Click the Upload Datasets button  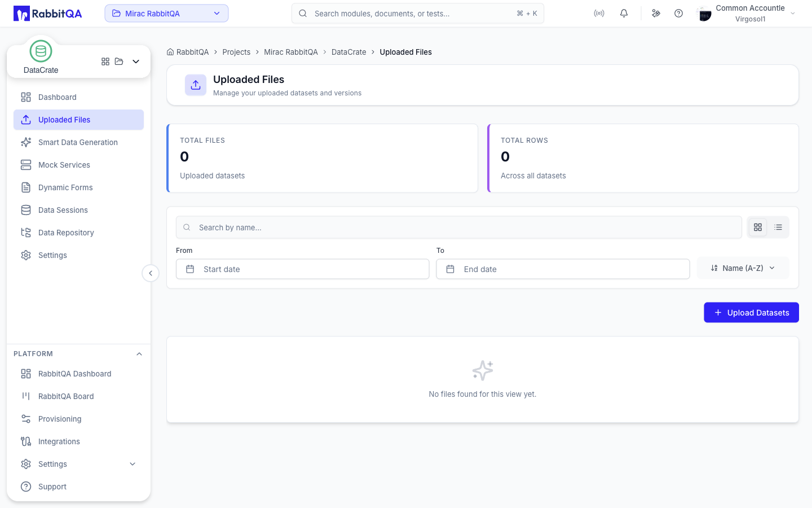[752, 313]
